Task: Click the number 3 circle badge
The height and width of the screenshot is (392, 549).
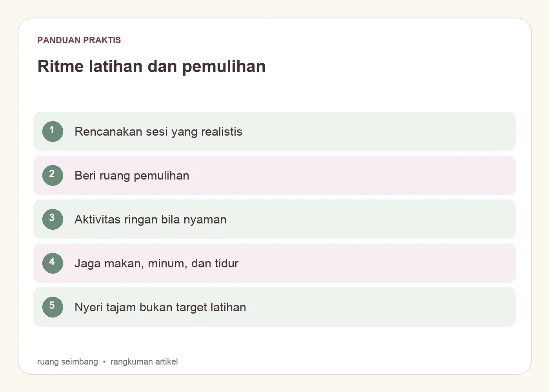Action: (x=53, y=219)
